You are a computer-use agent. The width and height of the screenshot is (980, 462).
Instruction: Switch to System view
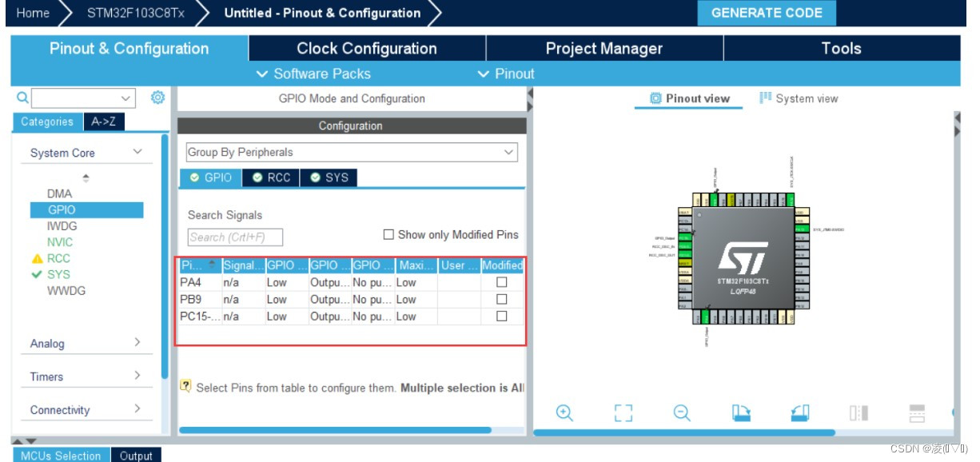coord(798,98)
